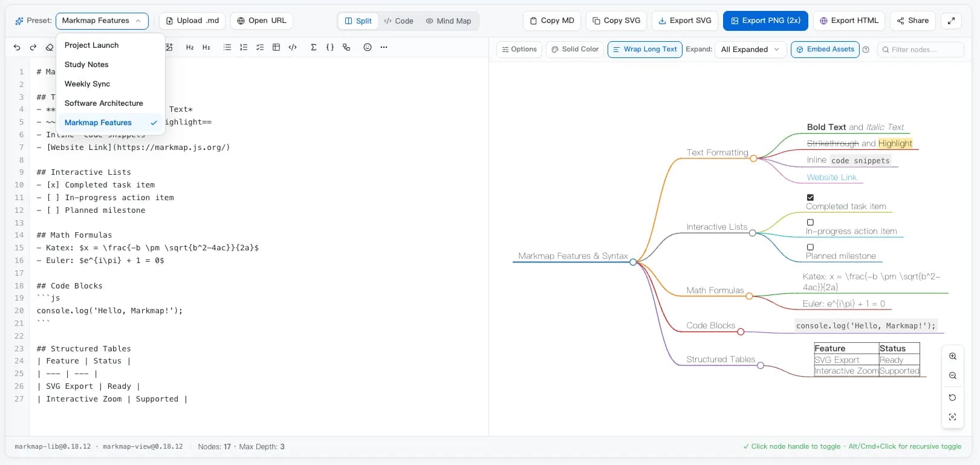Switch to Split view
This screenshot has height=465, width=980.
click(x=358, y=21)
